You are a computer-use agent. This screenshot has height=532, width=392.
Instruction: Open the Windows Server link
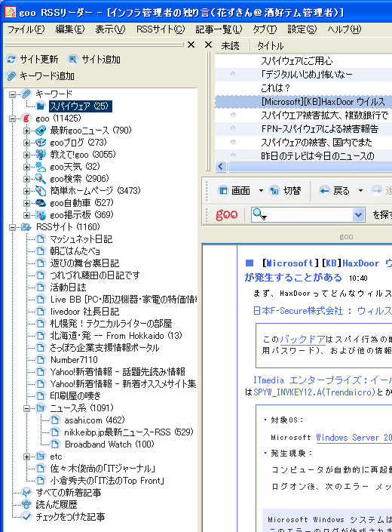pyautogui.click(x=354, y=438)
